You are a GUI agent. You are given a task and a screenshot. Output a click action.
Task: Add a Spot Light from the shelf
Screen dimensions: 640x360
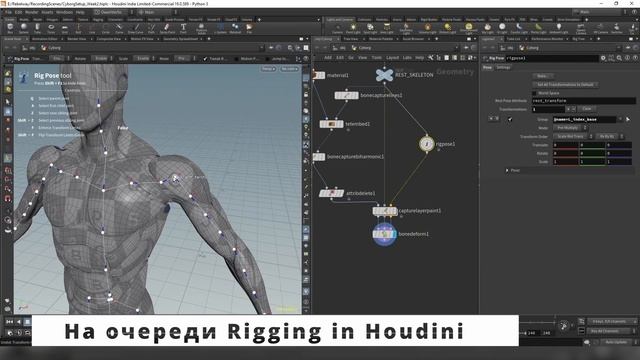point(370,28)
